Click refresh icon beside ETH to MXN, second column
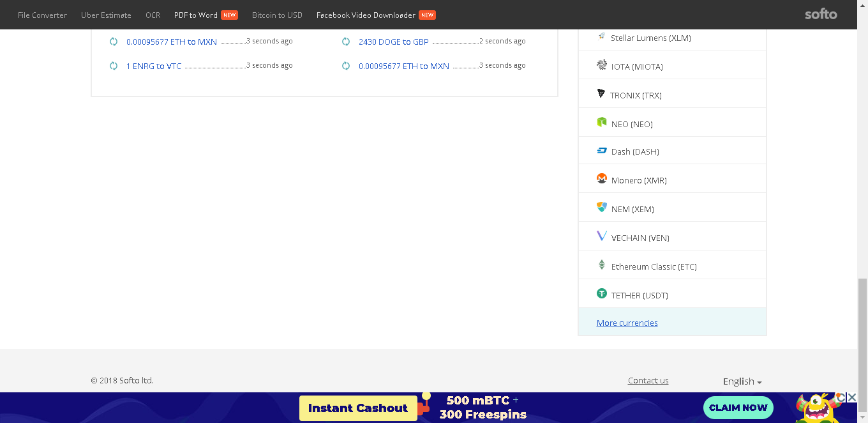The width and height of the screenshot is (868, 423). pyautogui.click(x=346, y=66)
